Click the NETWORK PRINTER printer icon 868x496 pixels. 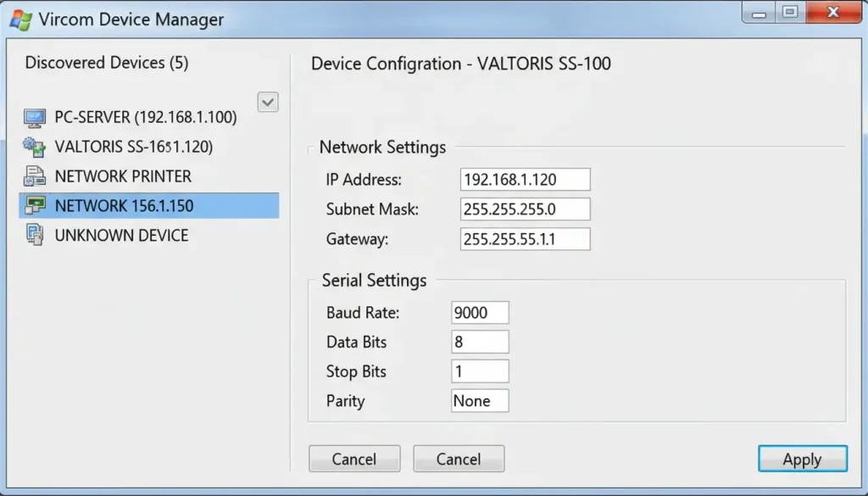[34, 176]
